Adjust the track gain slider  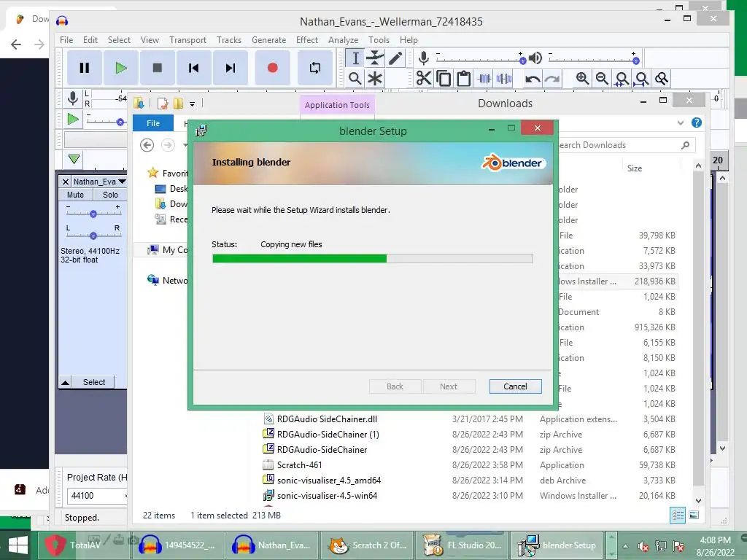[93, 212]
